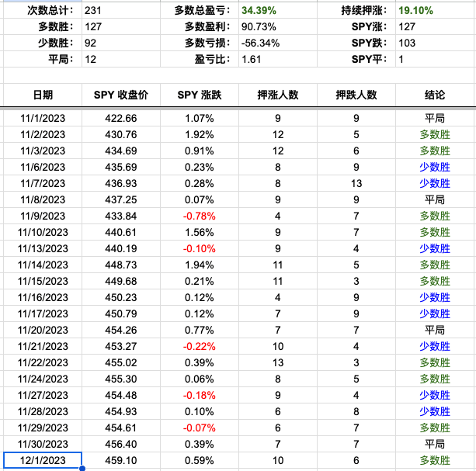This screenshot has width=476, height=471.
Task: Select the 0.77% change cell
Action: coord(200,330)
